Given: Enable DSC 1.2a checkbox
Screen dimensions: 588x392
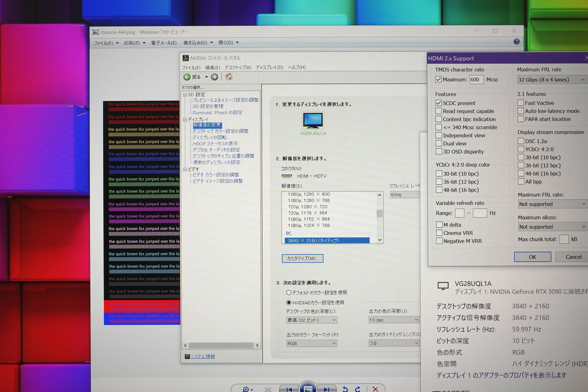Looking at the screenshot, I should tap(521, 141).
